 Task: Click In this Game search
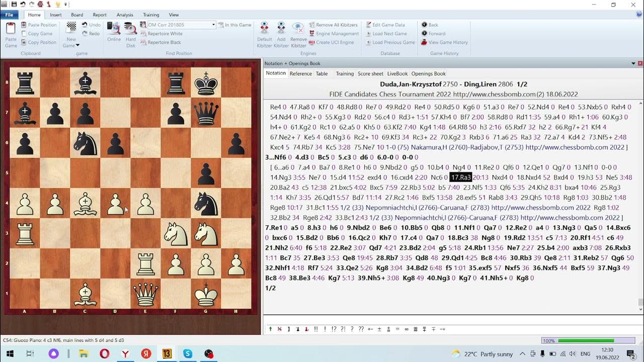[x=234, y=25]
